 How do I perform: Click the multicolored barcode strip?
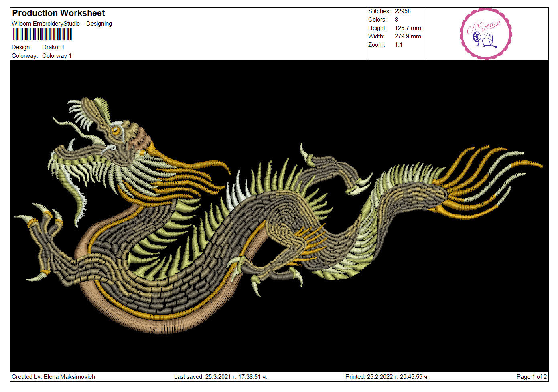click(x=42, y=34)
